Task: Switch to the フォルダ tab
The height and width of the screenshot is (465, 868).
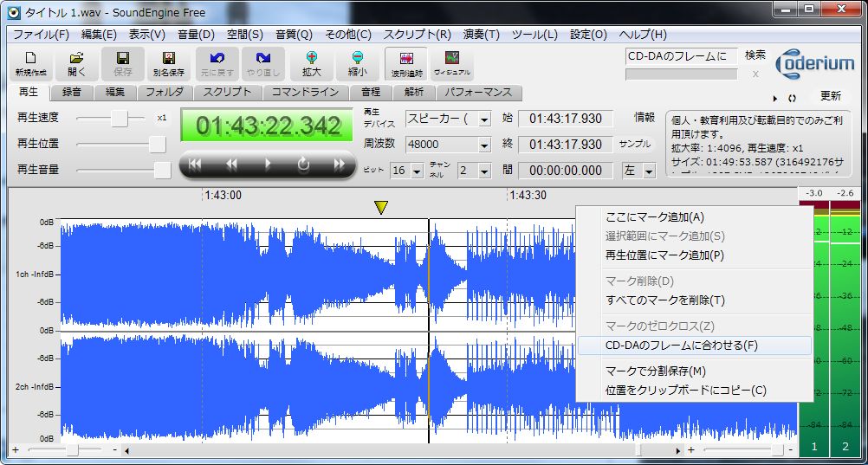Action: [x=165, y=93]
